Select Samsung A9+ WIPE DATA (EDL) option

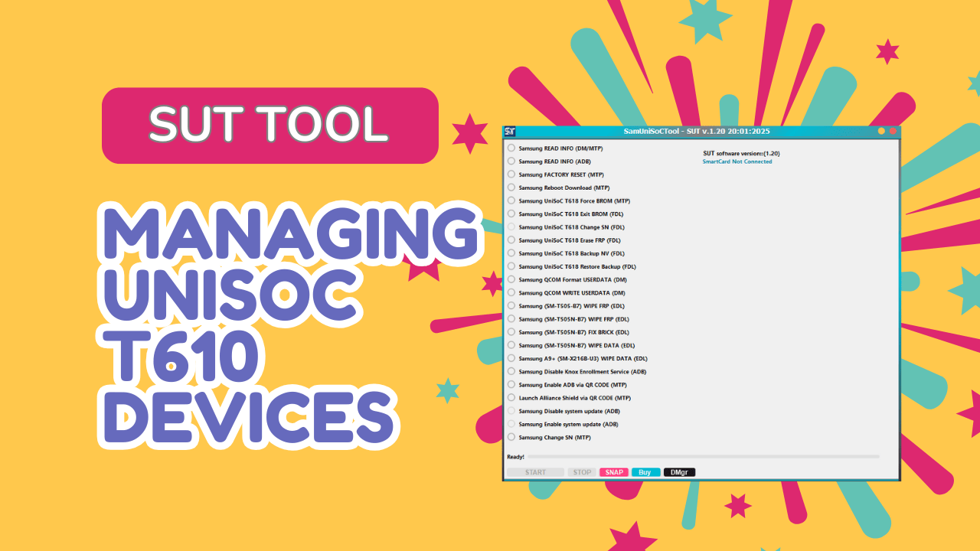[x=511, y=358]
